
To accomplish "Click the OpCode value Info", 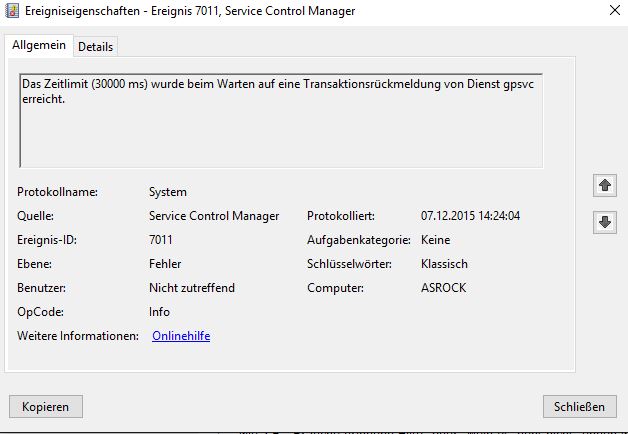I will click(159, 312).
